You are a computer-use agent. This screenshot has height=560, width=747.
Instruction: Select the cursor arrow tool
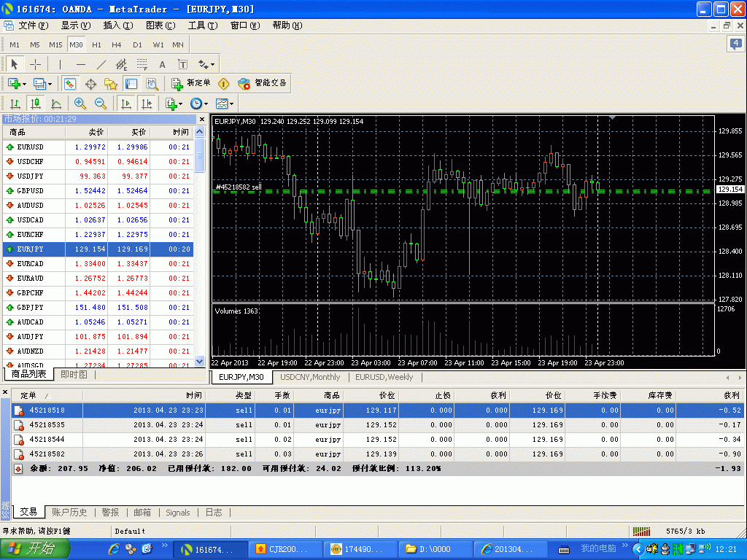pyautogui.click(x=15, y=64)
